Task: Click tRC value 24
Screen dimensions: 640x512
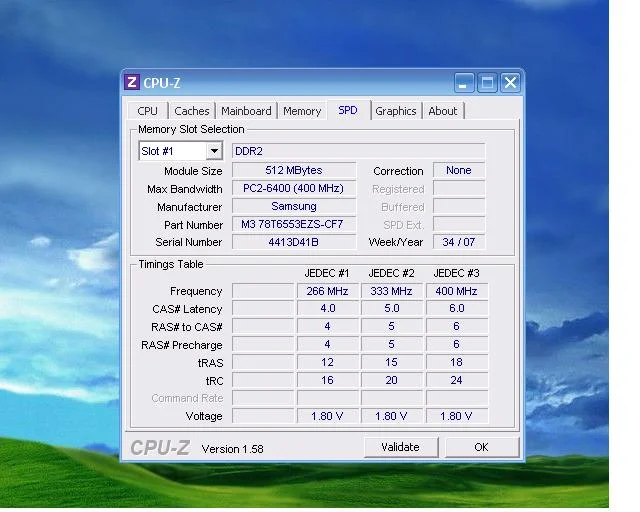Action: 457,380
